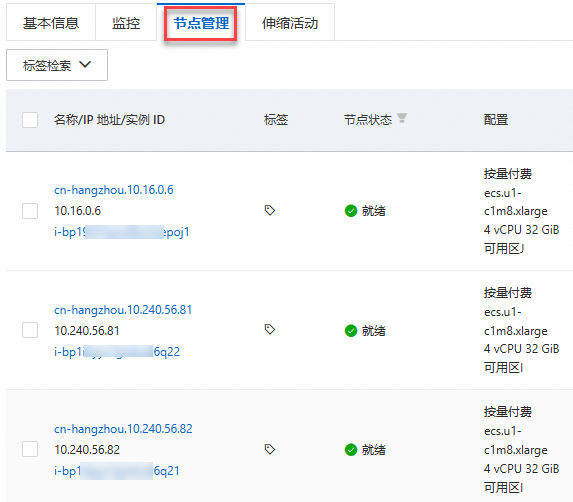The height and width of the screenshot is (502, 573).
Task: Click 就绪 status text for node 10.240.56.82
Action: click(x=373, y=450)
